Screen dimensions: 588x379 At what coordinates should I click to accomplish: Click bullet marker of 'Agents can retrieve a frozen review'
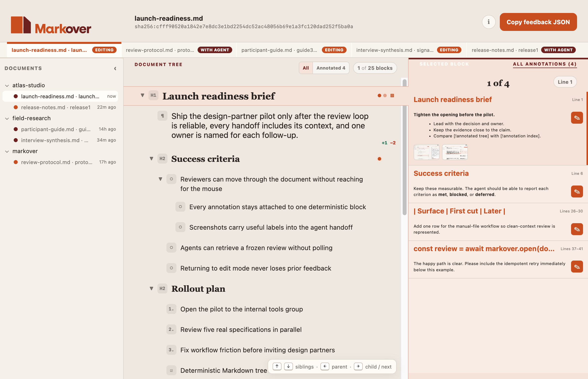pyautogui.click(x=171, y=248)
